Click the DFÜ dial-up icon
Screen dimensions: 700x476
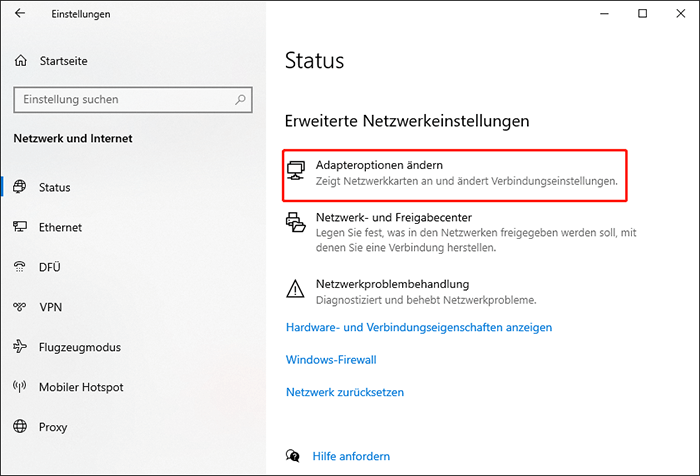pyautogui.click(x=20, y=267)
